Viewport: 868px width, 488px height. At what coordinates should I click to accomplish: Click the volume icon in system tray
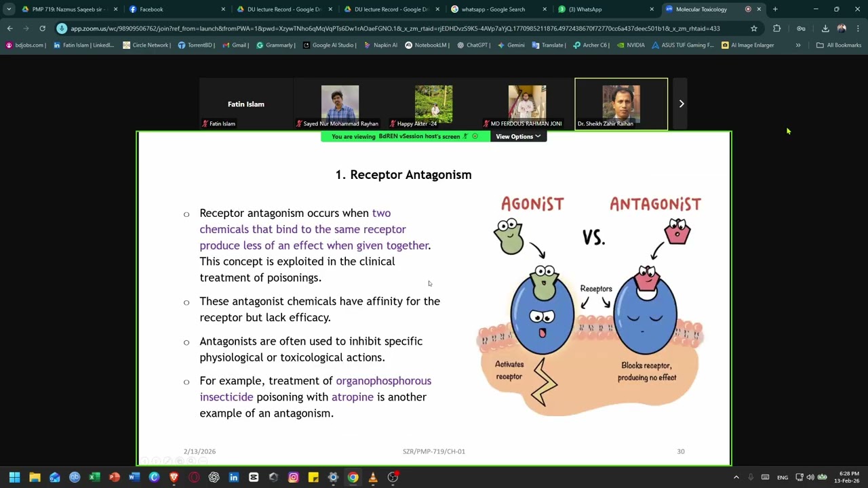click(x=810, y=477)
